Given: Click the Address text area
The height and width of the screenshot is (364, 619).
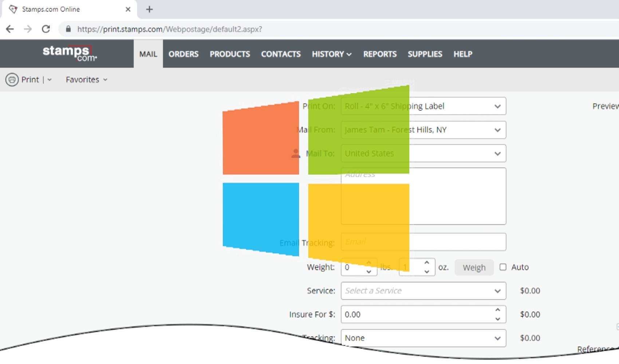Looking at the screenshot, I should coord(423,196).
